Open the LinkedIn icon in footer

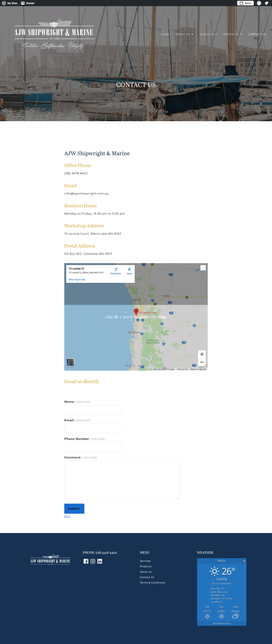coord(100,561)
